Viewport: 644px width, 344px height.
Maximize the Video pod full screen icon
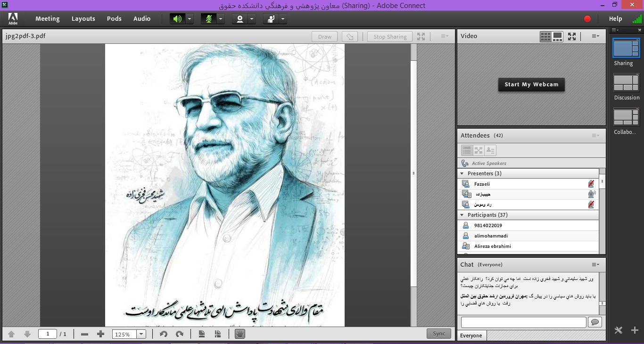(x=572, y=36)
